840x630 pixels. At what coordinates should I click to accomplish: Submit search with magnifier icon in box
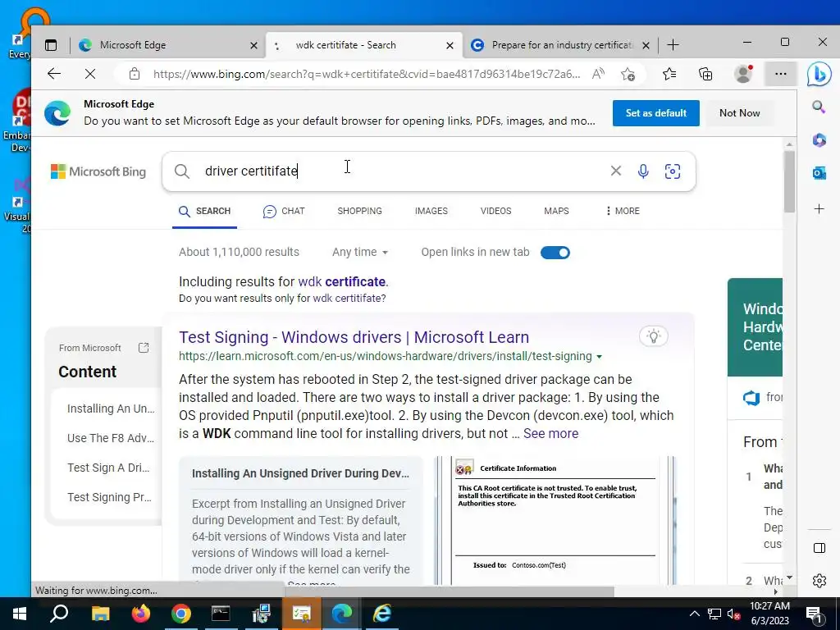pyautogui.click(x=182, y=171)
